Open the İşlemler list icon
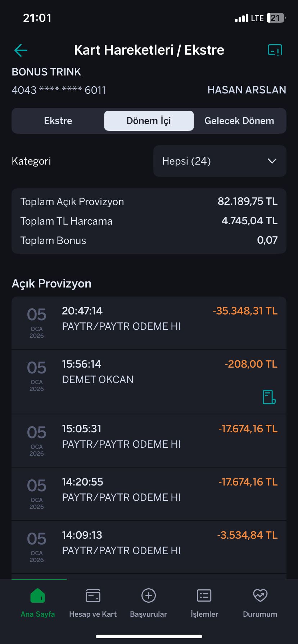Viewport: 298px width, 644px height. click(x=204, y=595)
